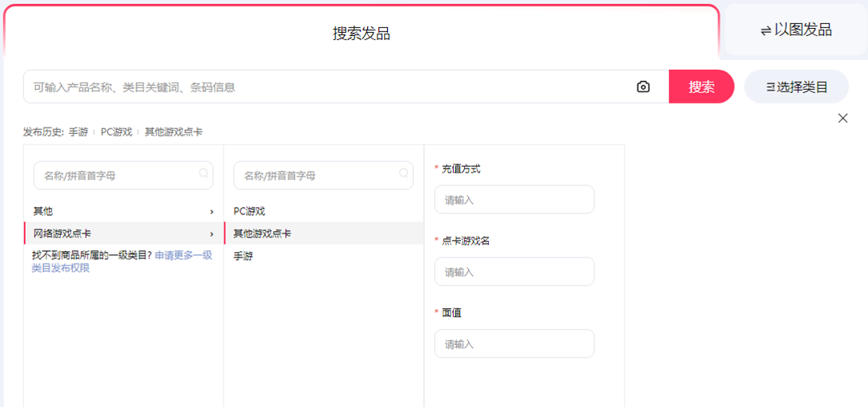Click the 面值 input field
The width and height of the screenshot is (868, 414).
[514, 343]
